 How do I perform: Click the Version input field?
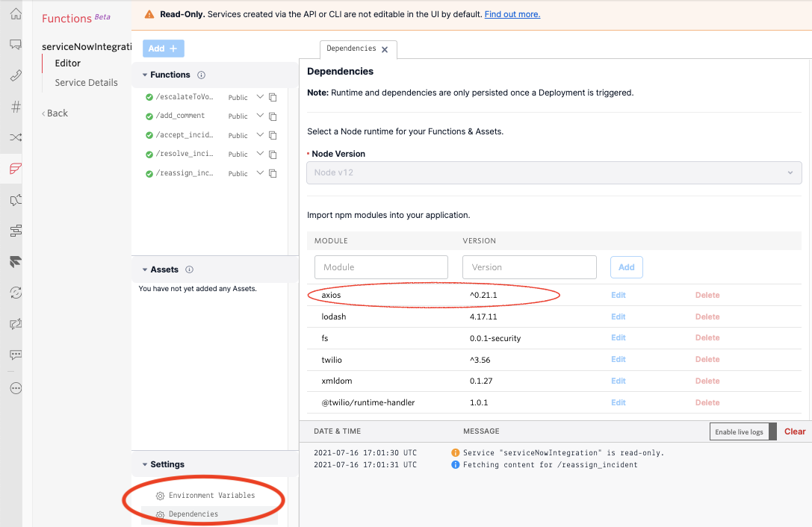[529, 267]
